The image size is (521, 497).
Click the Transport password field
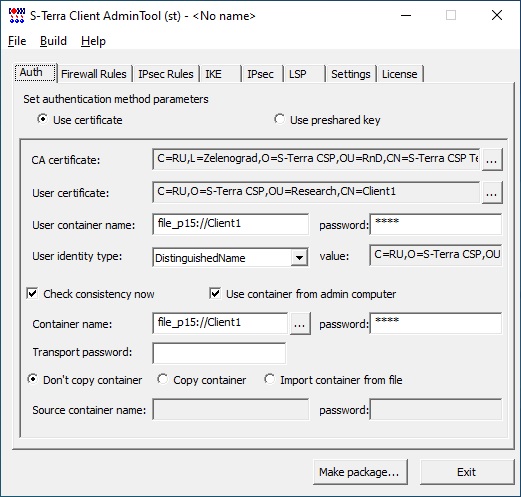219,353
